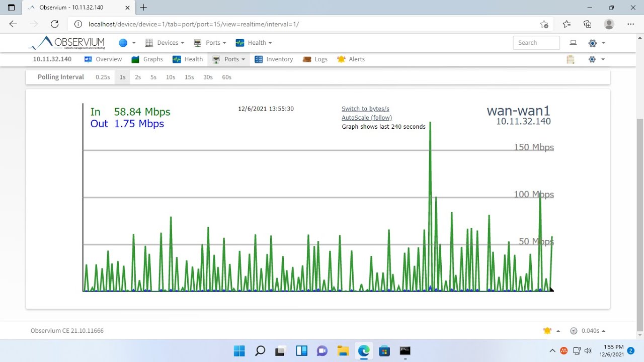Click Switch to bytes/s link
The image size is (644, 362).
pyautogui.click(x=365, y=109)
